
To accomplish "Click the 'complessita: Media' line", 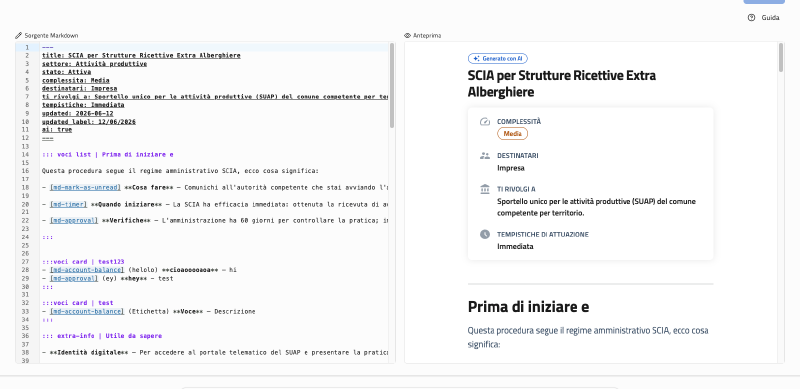I will coord(76,80).
